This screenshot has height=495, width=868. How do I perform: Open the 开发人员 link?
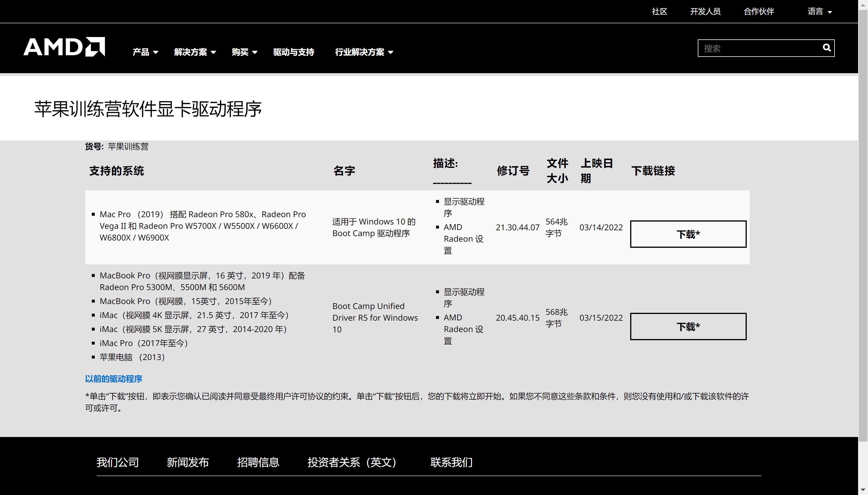(705, 12)
